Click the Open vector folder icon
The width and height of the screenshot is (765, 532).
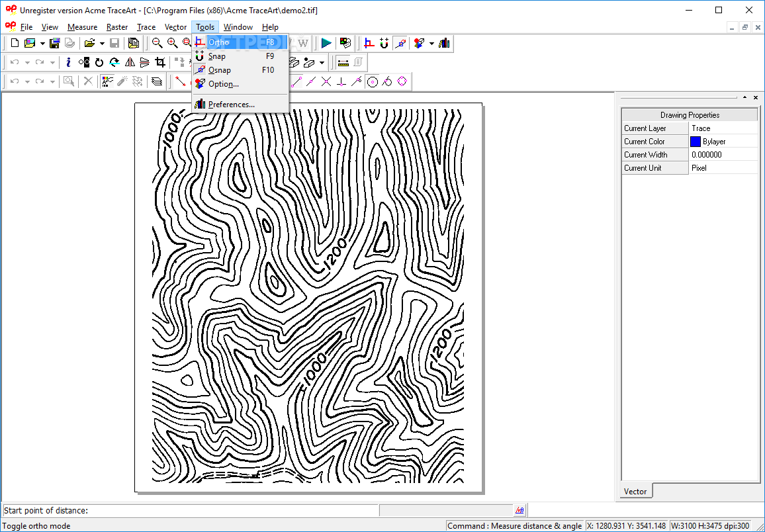tap(89, 44)
